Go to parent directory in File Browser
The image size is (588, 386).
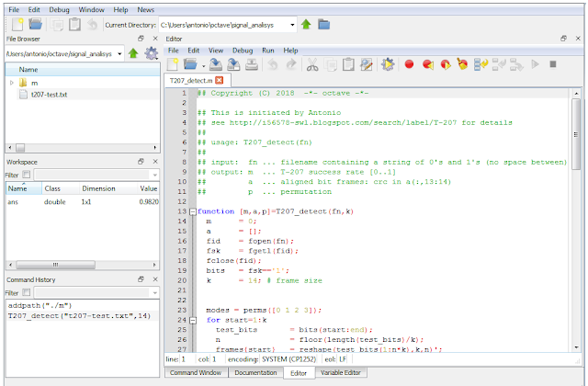tap(133, 53)
